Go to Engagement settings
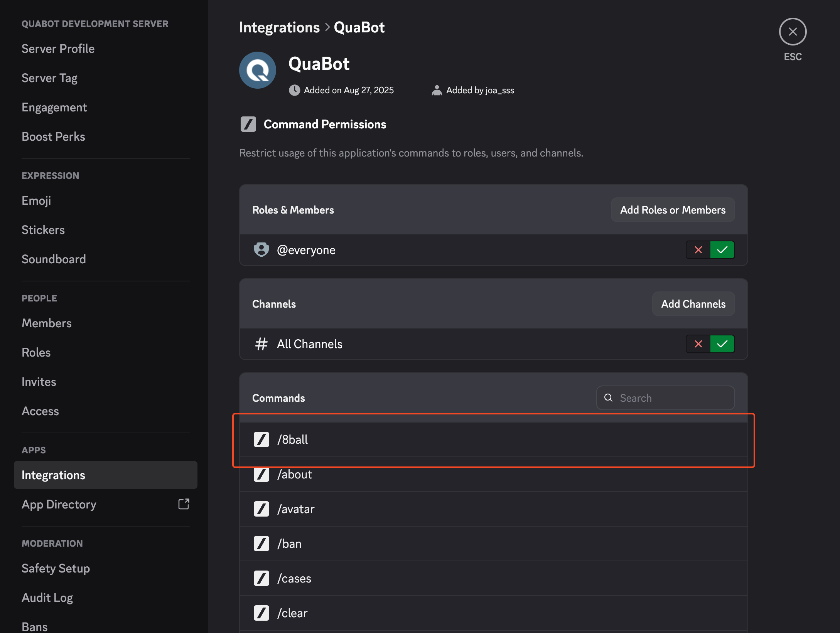 105,107
